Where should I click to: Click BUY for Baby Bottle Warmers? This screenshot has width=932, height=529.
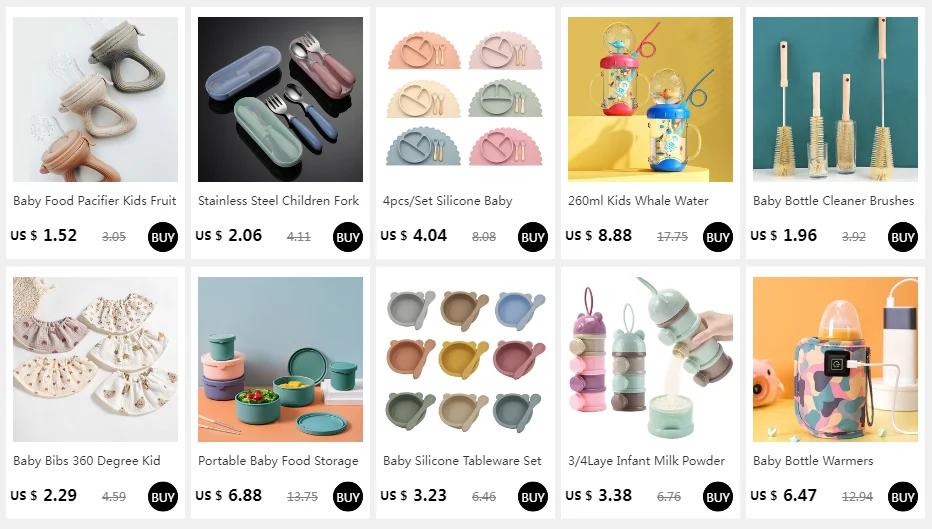[x=902, y=497]
